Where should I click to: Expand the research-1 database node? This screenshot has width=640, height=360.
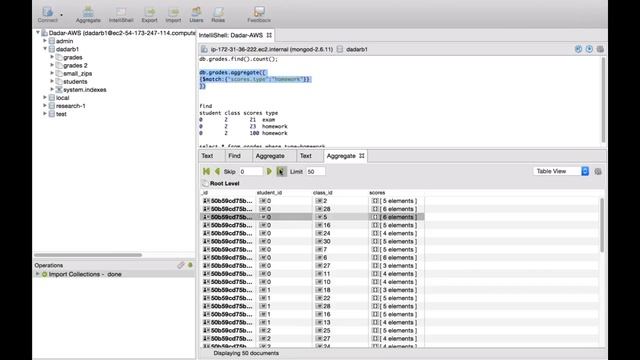pyautogui.click(x=45, y=106)
